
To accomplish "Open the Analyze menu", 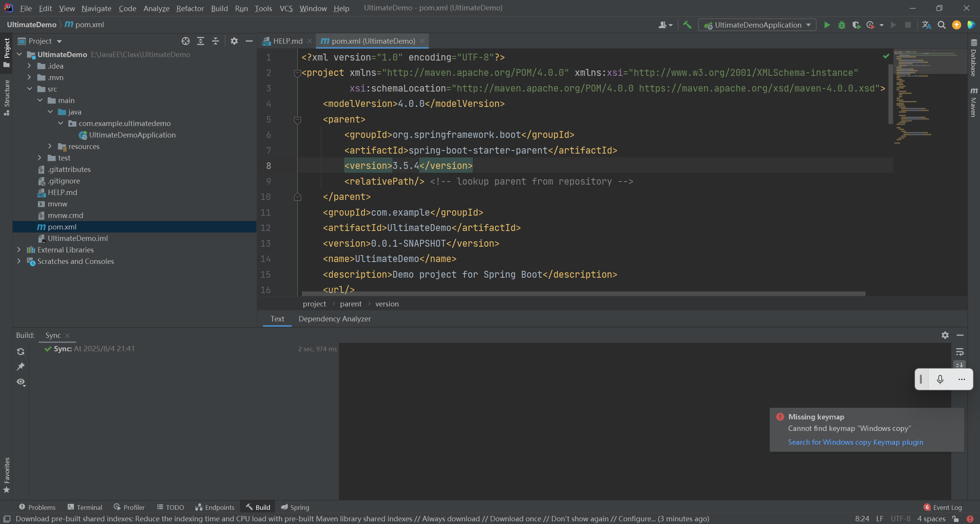I will 156,8.
